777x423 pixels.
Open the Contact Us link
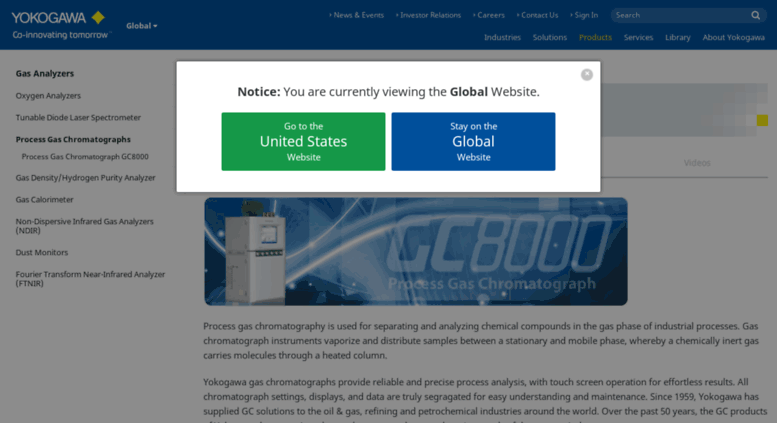[538, 15]
